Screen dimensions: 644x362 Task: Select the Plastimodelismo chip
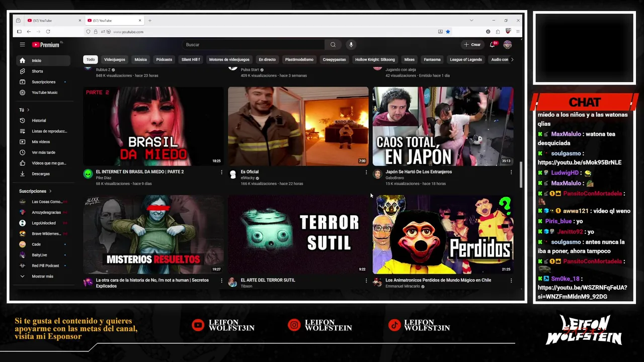click(x=299, y=59)
